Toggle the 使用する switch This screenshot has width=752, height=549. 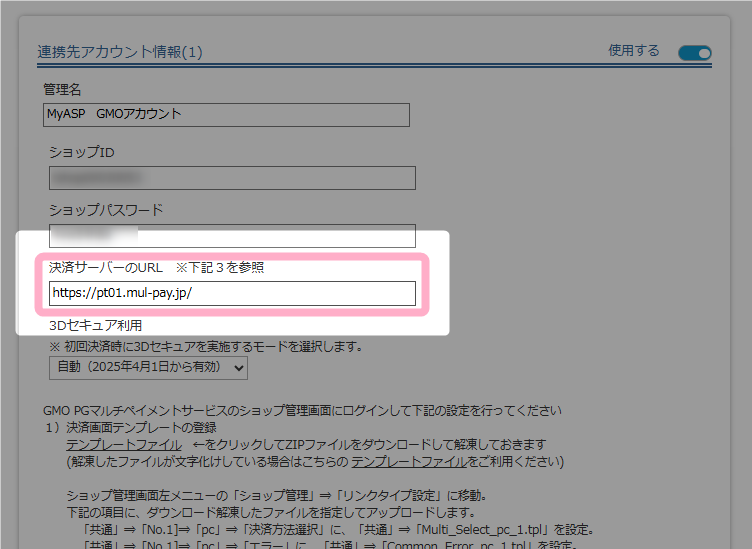tap(694, 52)
